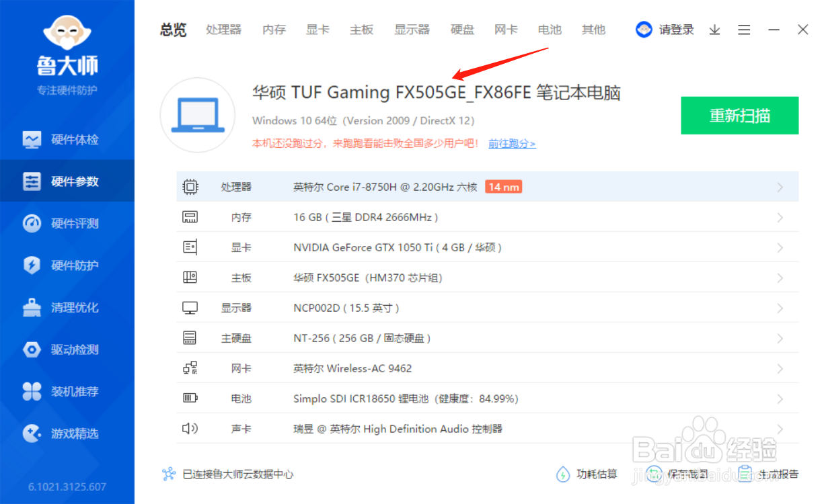Switch to the 硬盘 tab
Image resolution: width=824 pixels, height=504 pixels.
pos(462,30)
